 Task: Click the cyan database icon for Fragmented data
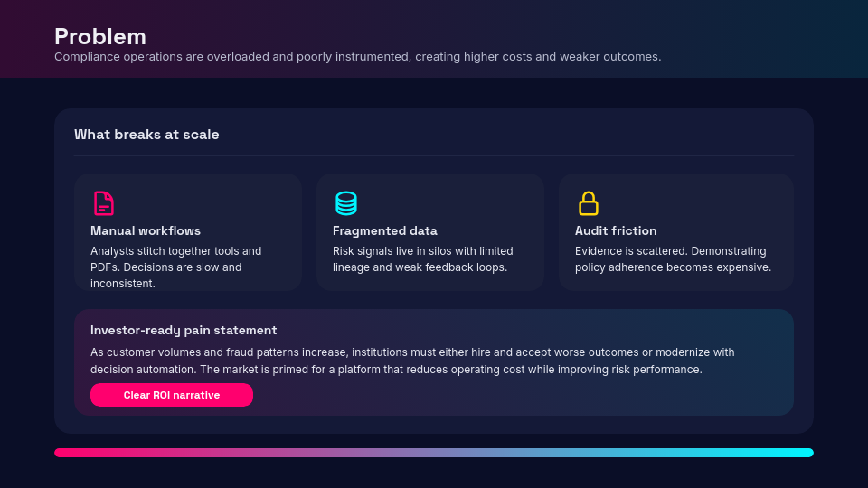pyautogui.click(x=346, y=203)
